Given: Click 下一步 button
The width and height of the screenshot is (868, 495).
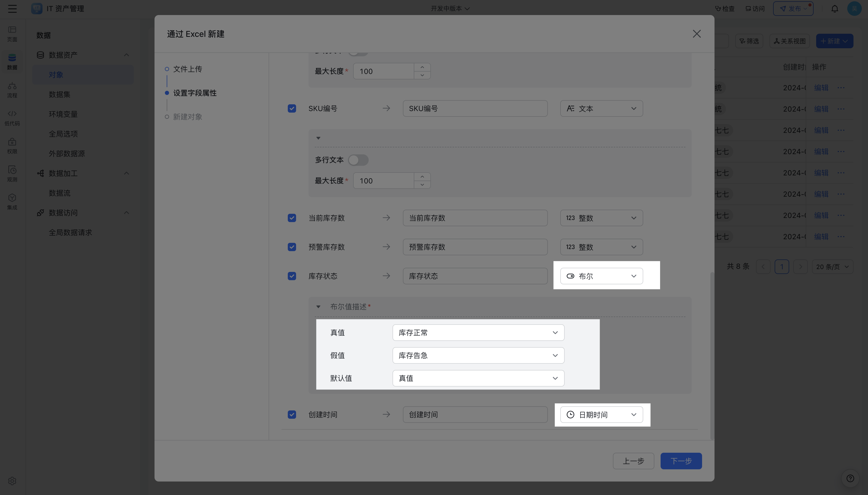Looking at the screenshot, I should pyautogui.click(x=681, y=461).
